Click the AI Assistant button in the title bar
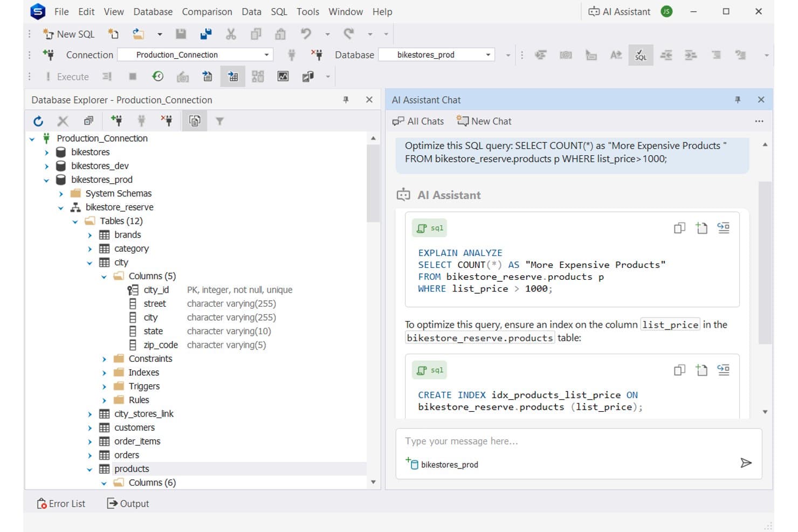 coord(619,11)
